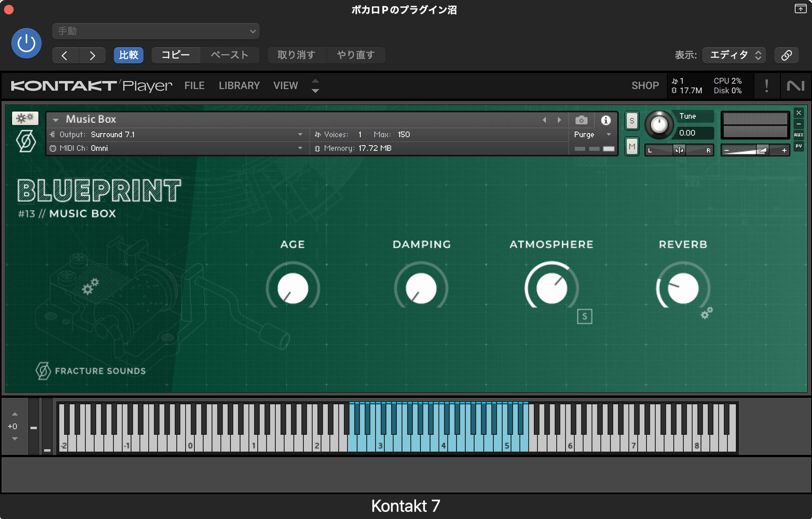The image size is (812, 519).
Task: Click the DAMPING knob
Action: (421, 288)
